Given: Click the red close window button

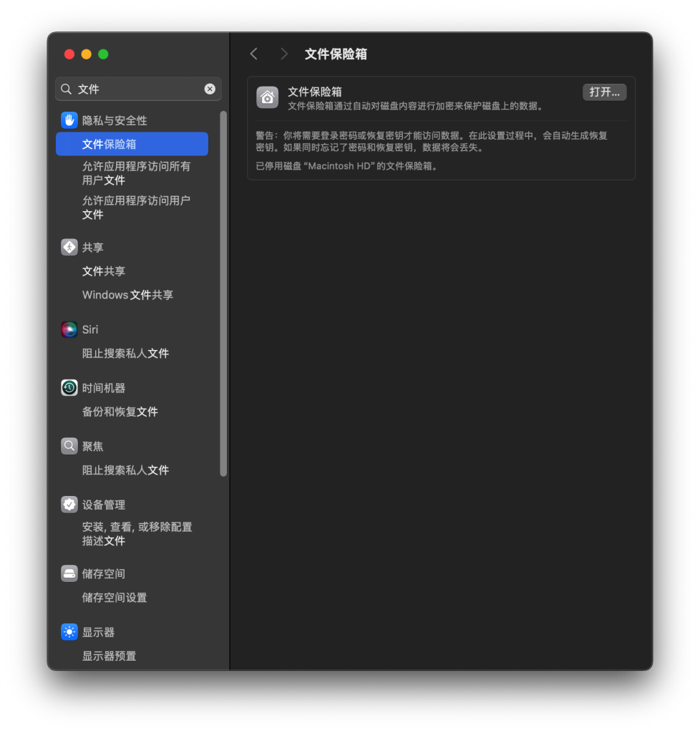Looking at the screenshot, I should (x=69, y=54).
